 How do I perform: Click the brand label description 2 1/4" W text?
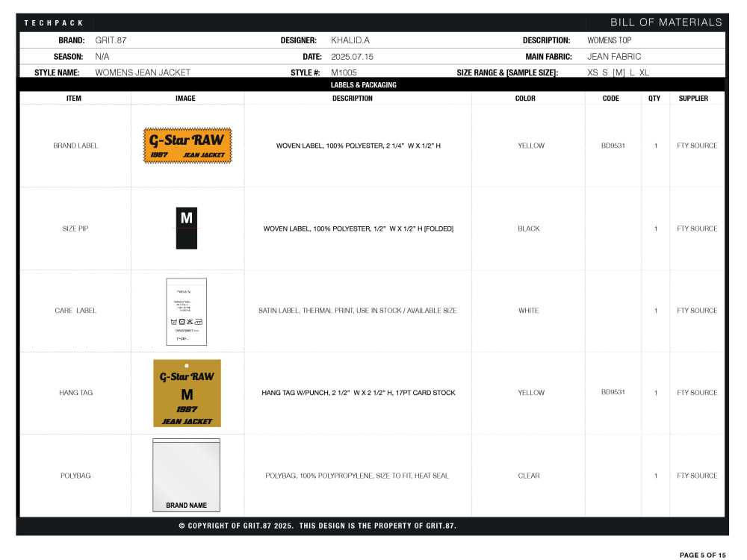(359, 146)
